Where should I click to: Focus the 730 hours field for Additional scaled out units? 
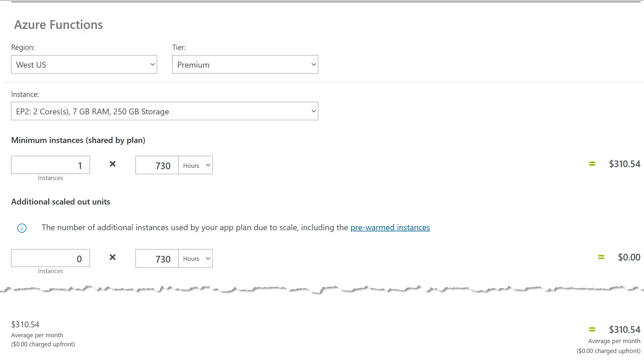(157, 258)
